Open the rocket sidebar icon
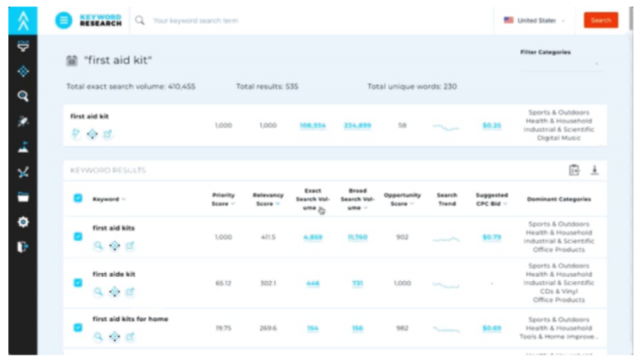Image resolution: width=640 pixels, height=361 pixels. [x=23, y=122]
